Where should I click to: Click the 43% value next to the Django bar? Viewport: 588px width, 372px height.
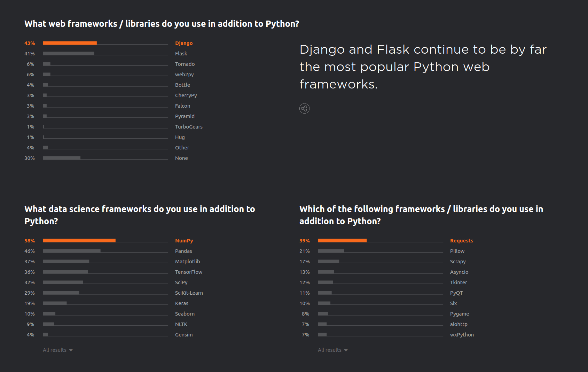pyautogui.click(x=30, y=43)
